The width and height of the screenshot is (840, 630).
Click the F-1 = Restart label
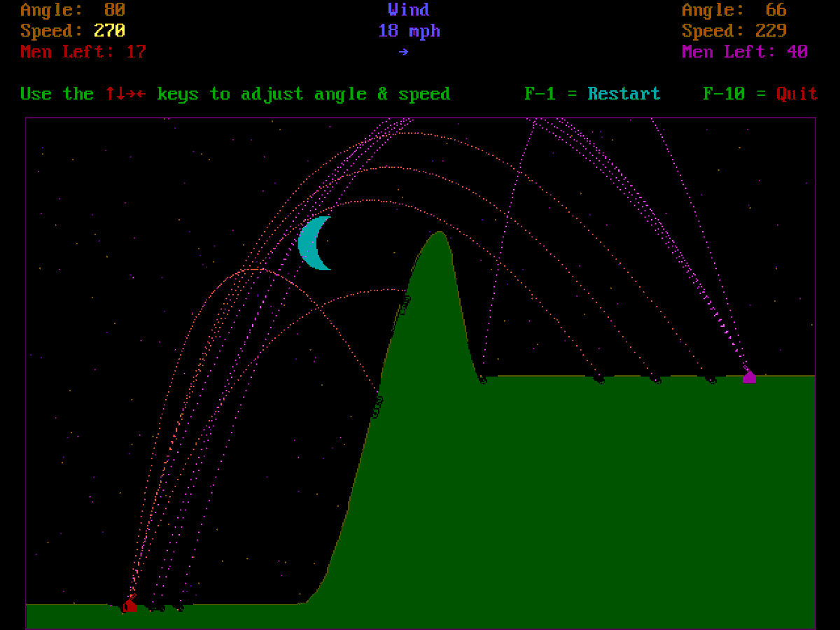pyautogui.click(x=592, y=94)
